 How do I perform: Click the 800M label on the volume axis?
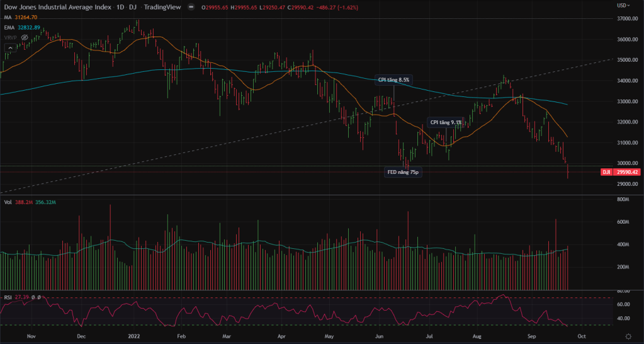(x=624, y=199)
